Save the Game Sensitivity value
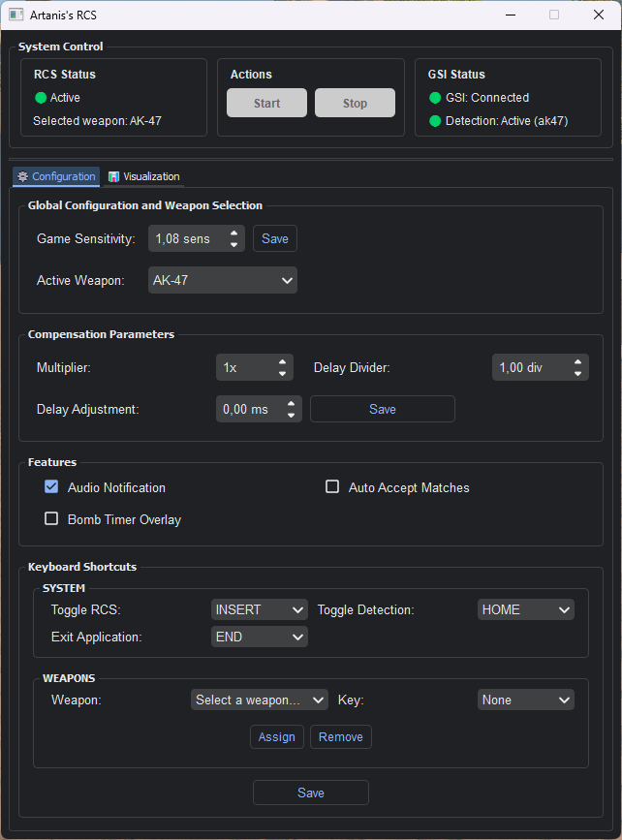This screenshot has width=622, height=840. click(x=275, y=238)
